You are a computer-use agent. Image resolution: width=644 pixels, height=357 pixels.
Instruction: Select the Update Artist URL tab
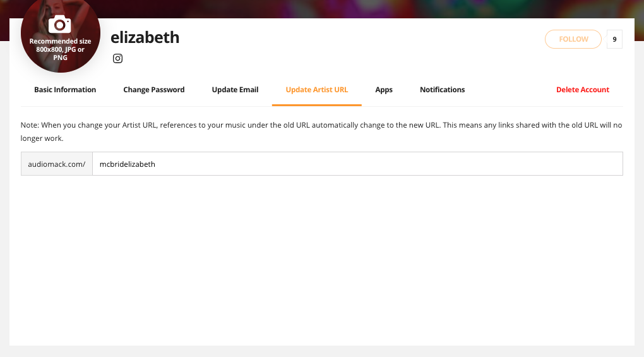[x=317, y=90]
